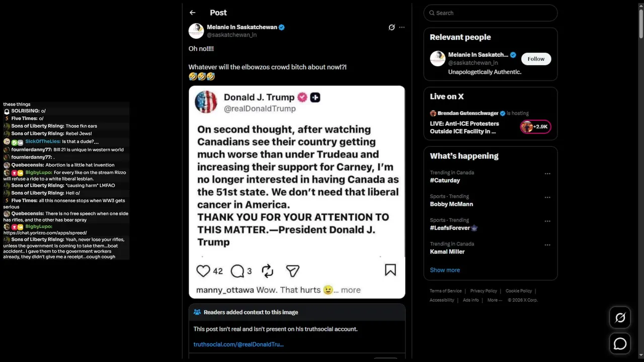
Task: Click the back arrow beside Post
Action: click(x=193, y=13)
